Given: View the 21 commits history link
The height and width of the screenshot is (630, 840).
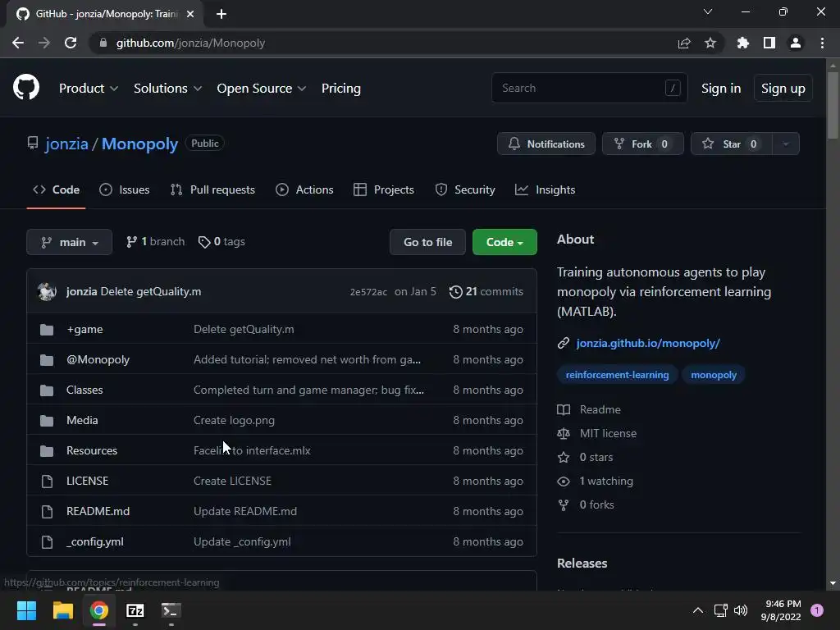Looking at the screenshot, I should (486, 292).
